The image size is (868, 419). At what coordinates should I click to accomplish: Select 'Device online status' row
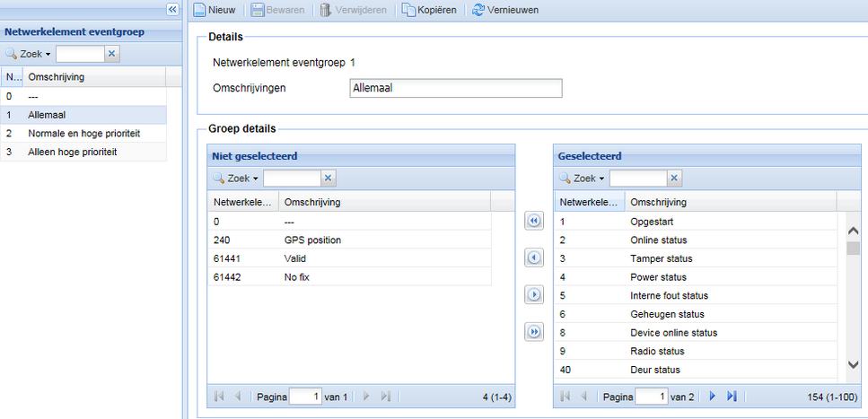point(696,333)
